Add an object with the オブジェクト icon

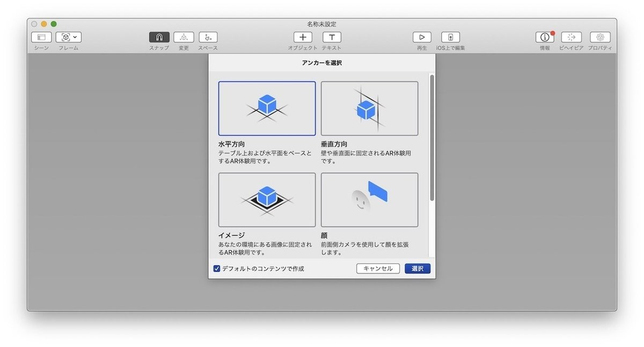(303, 37)
